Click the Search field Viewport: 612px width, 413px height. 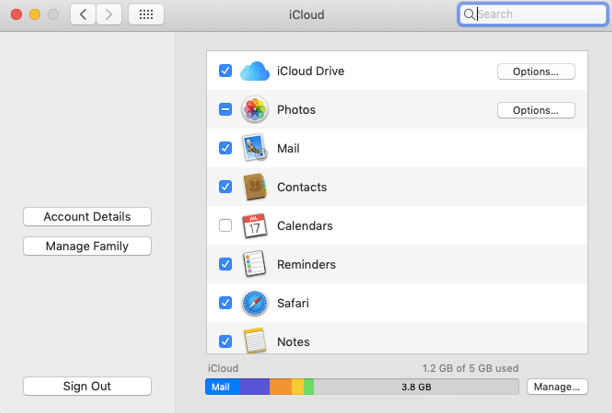pyautogui.click(x=535, y=15)
